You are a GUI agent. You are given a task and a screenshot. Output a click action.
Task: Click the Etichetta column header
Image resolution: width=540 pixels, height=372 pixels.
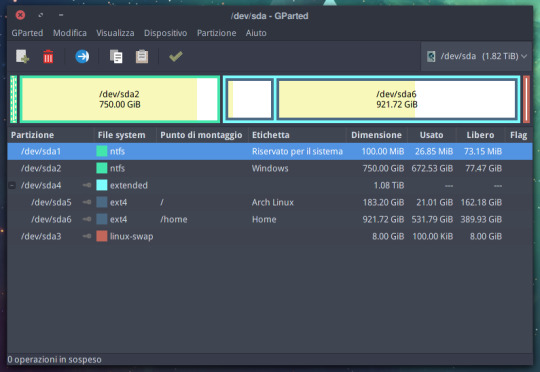[x=297, y=135]
